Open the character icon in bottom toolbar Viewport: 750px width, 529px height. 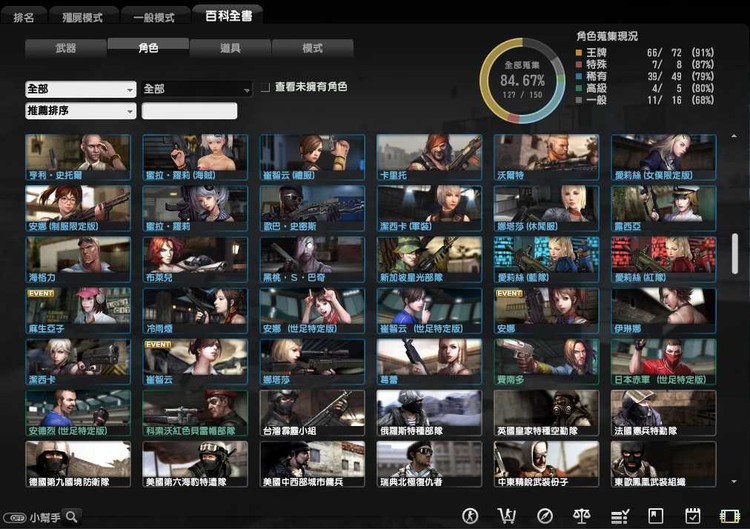click(470, 516)
